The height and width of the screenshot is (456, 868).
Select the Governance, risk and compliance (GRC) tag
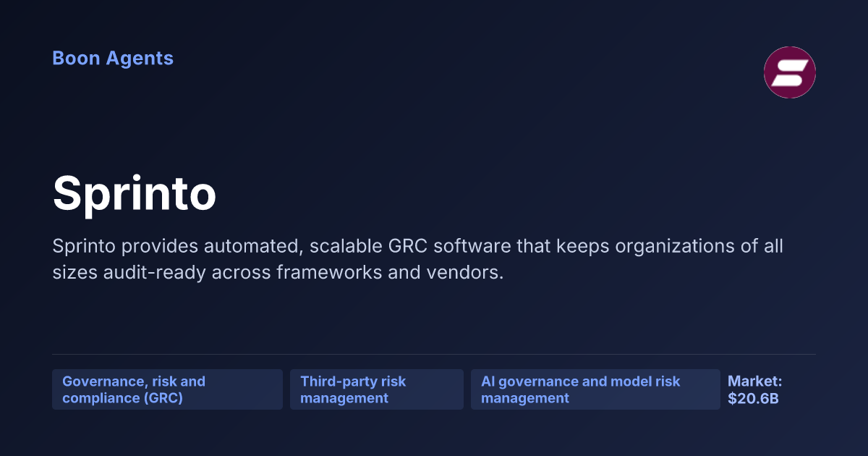point(167,389)
